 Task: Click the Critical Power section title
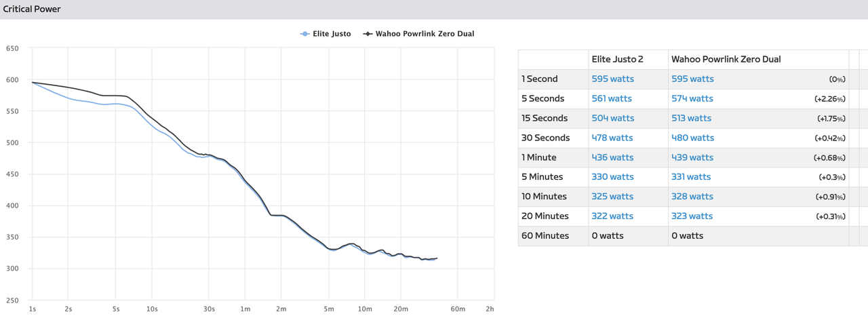click(x=32, y=9)
